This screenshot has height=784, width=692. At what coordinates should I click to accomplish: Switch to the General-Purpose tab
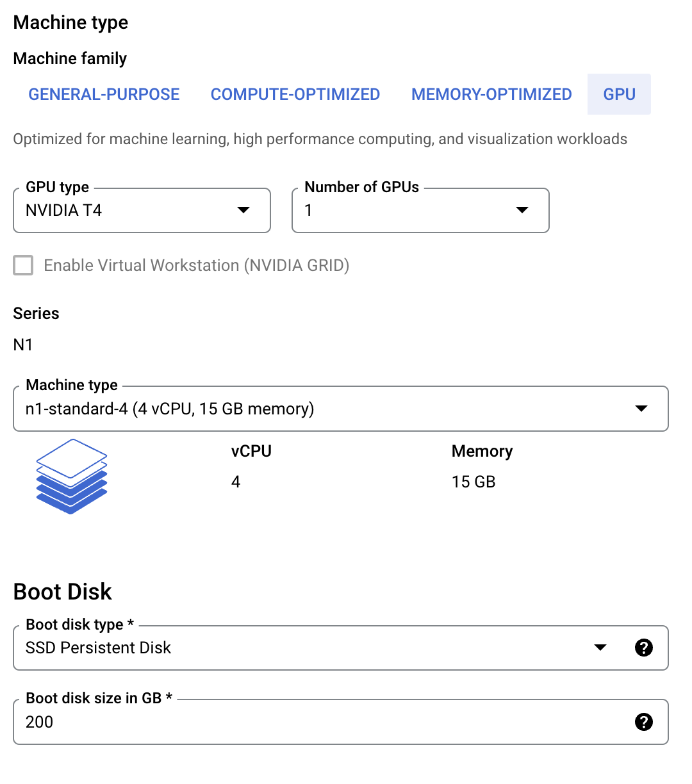104,94
